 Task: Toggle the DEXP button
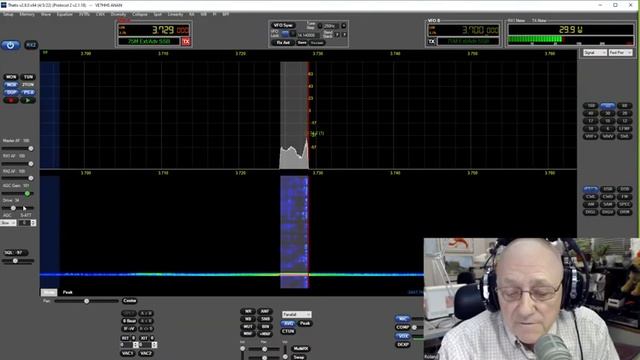coord(402,344)
